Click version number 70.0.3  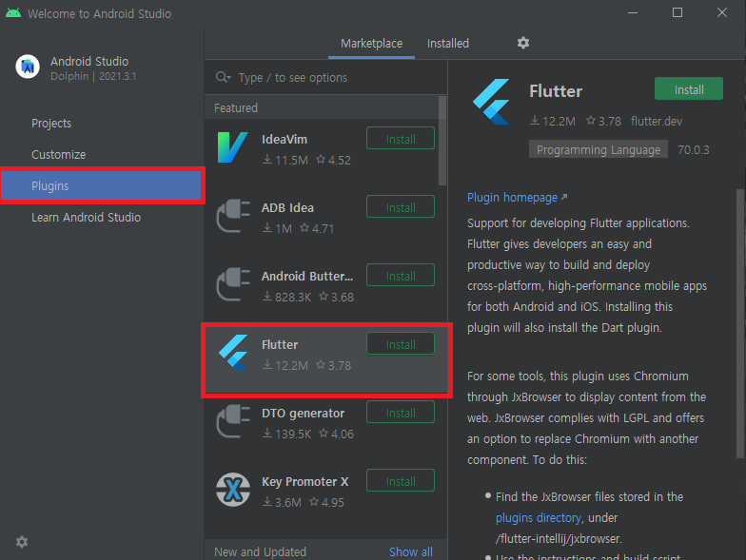coord(693,150)
